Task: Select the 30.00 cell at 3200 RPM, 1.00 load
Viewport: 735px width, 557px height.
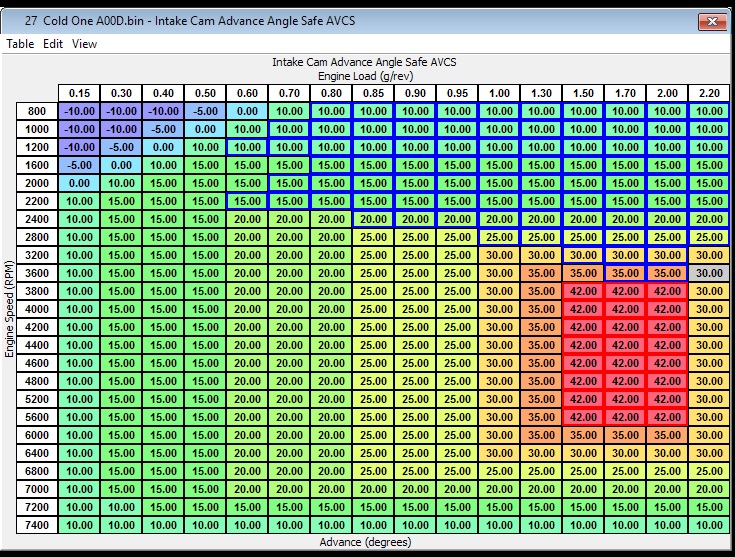Action: (x=499, y=255)
